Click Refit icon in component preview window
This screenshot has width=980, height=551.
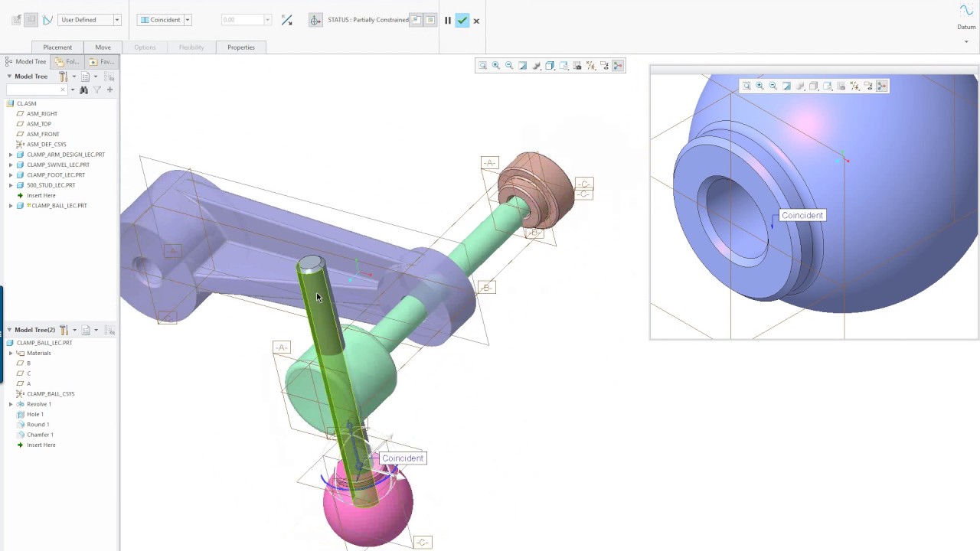point(746,86)
